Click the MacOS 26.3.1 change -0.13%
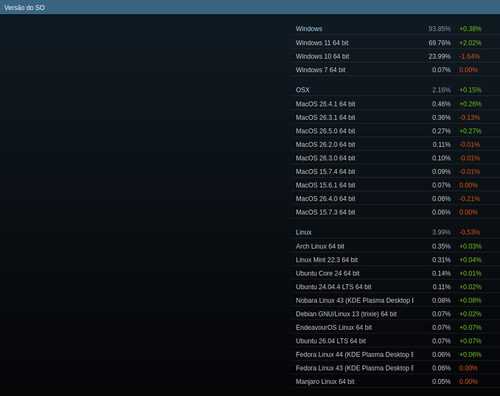This screenshot has width=500, height=396. [470, 117]
